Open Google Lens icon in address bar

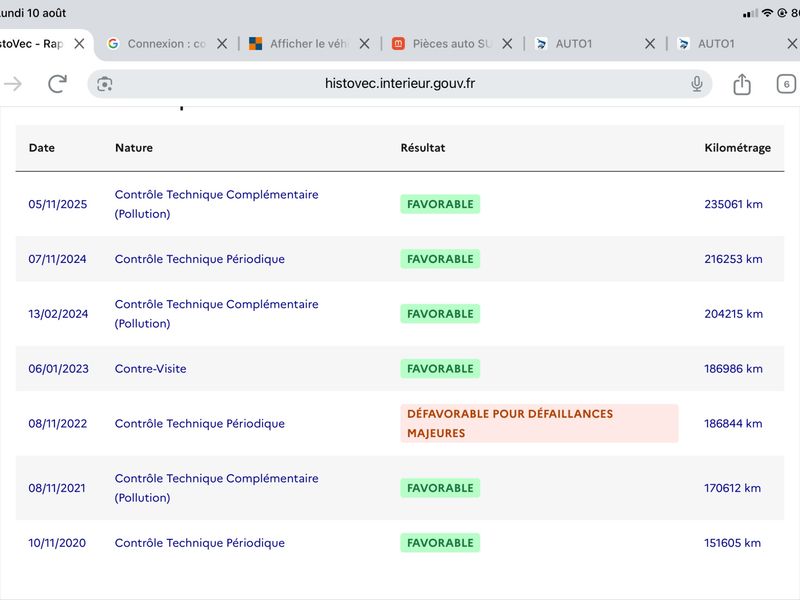pos(105,84)
